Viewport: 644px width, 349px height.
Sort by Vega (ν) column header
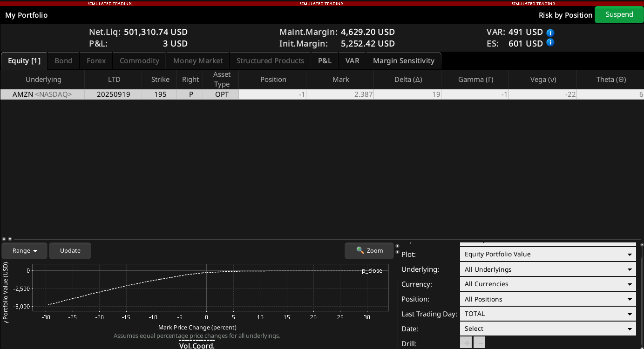tap(543, 80)
